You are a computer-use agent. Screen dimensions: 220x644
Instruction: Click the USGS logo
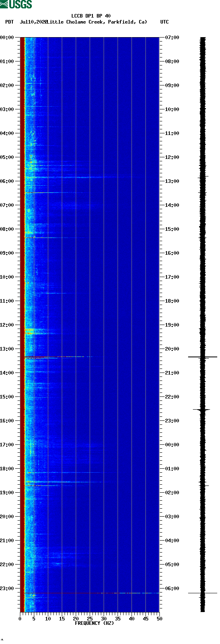16,4
